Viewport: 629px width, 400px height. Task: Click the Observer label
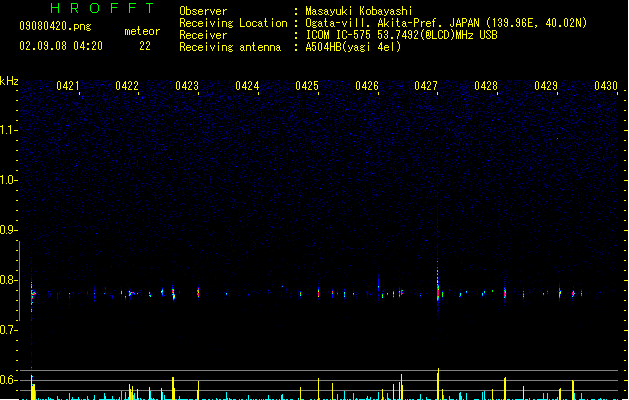tap(203, 11)
